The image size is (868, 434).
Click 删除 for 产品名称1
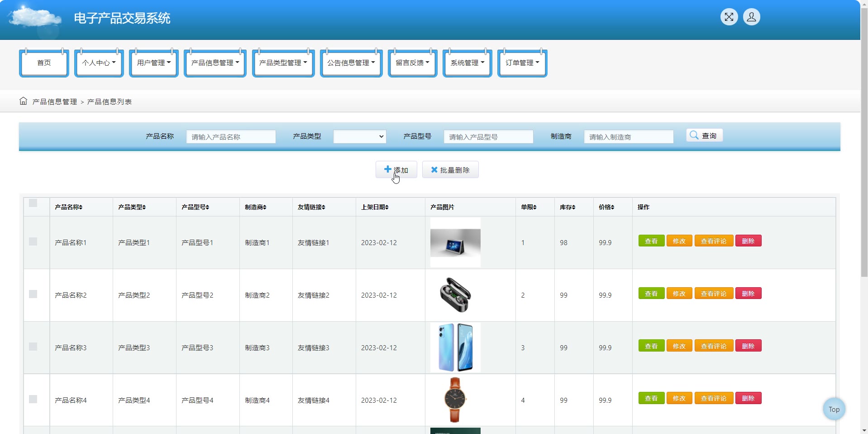pyautogui.click(x=748, y=241)
